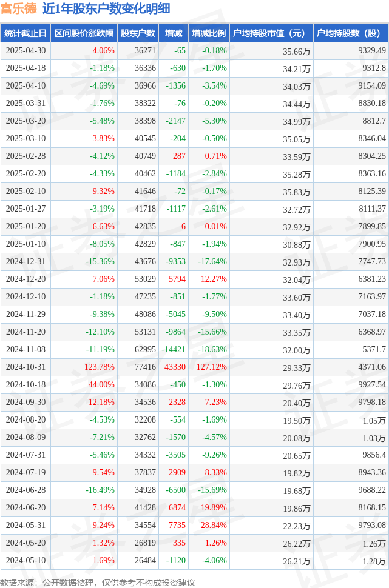Click the 区间股价涨跌幅 column header
Screen dimensions: 389x588
tap(84, 33)
